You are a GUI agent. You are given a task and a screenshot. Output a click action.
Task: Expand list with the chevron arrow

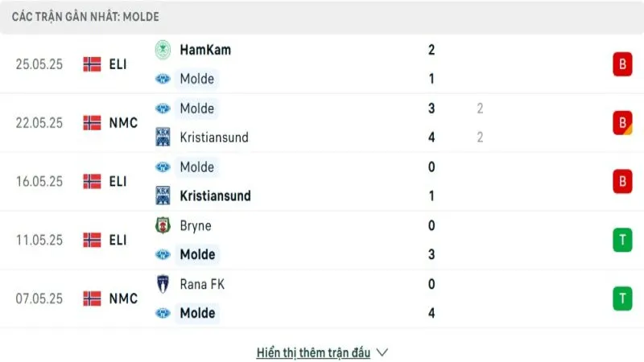[x=382, y=352]
